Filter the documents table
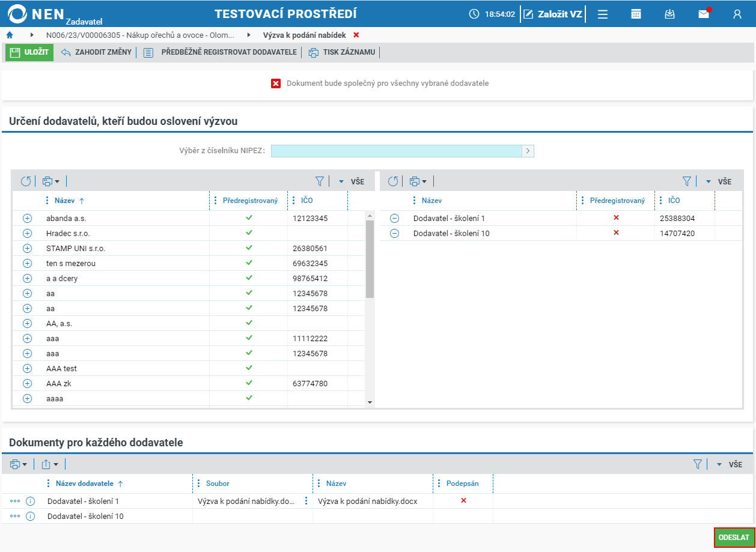756x552 pixels. point(697,464)
